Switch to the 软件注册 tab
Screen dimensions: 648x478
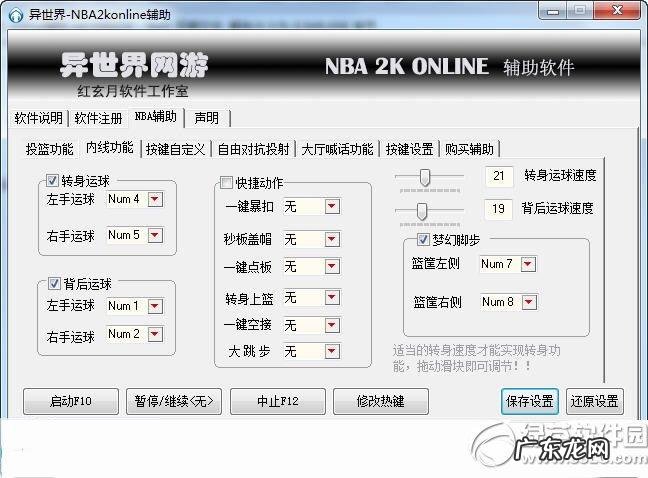99,118
